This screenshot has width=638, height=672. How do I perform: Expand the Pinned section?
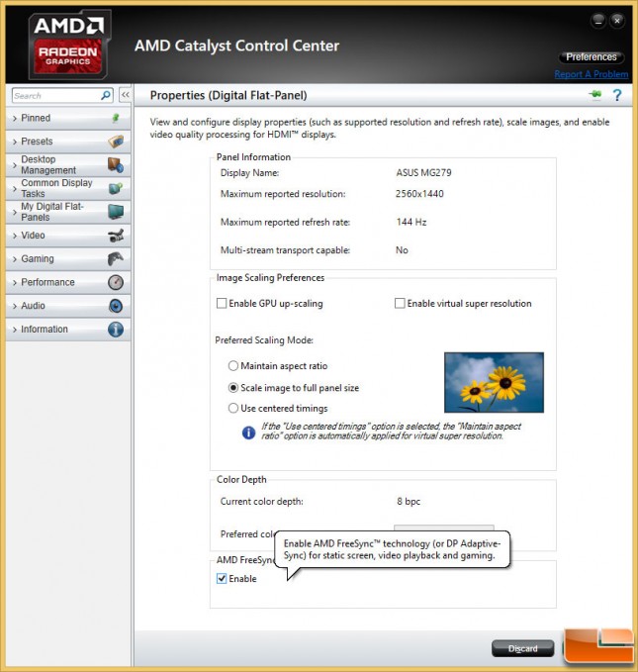(x=68, y=118)
